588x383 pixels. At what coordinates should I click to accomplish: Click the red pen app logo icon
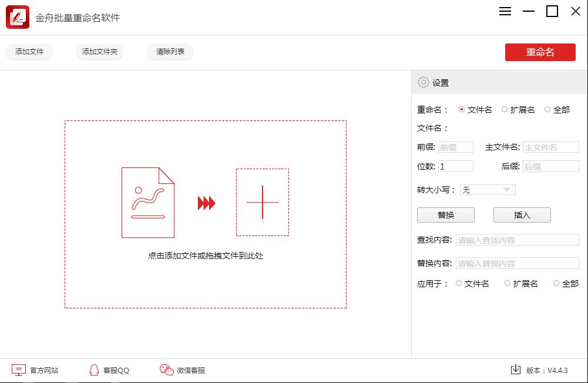(18, 17)
